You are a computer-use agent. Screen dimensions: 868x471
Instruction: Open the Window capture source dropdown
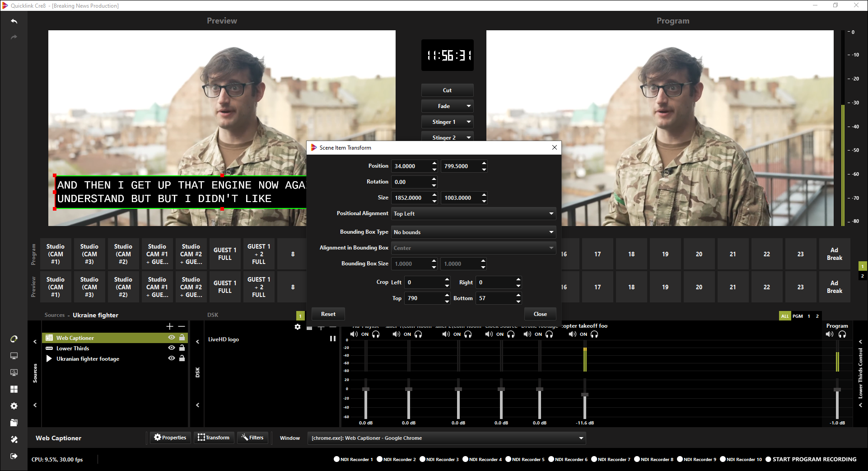pyautogui.click(x=446, y=438)
